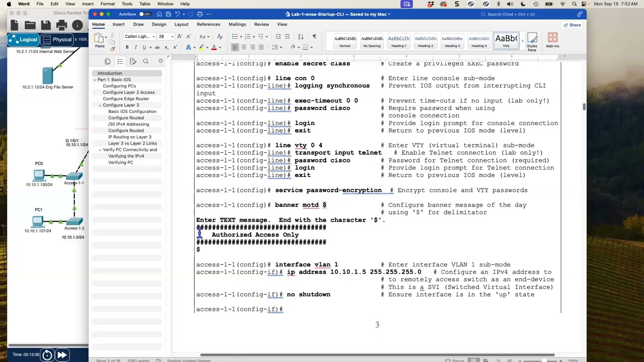Show paragraph marks pilcrow icon
The width and height of the screenshot is (644, 362).
point(314,37)
